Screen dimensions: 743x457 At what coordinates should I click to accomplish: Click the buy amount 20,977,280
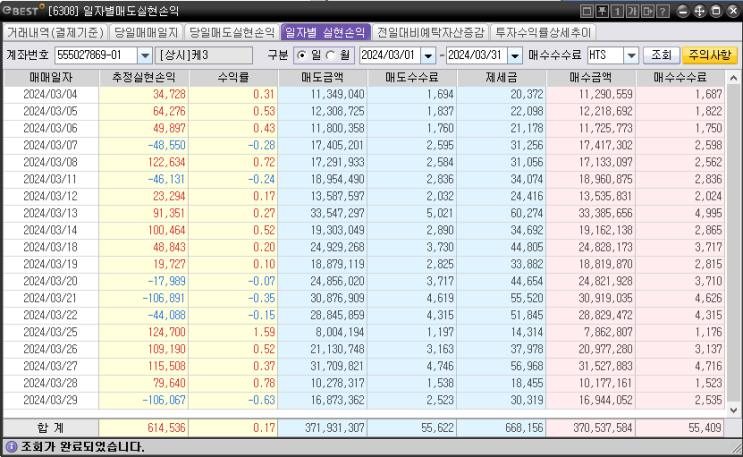click(606, 349)
